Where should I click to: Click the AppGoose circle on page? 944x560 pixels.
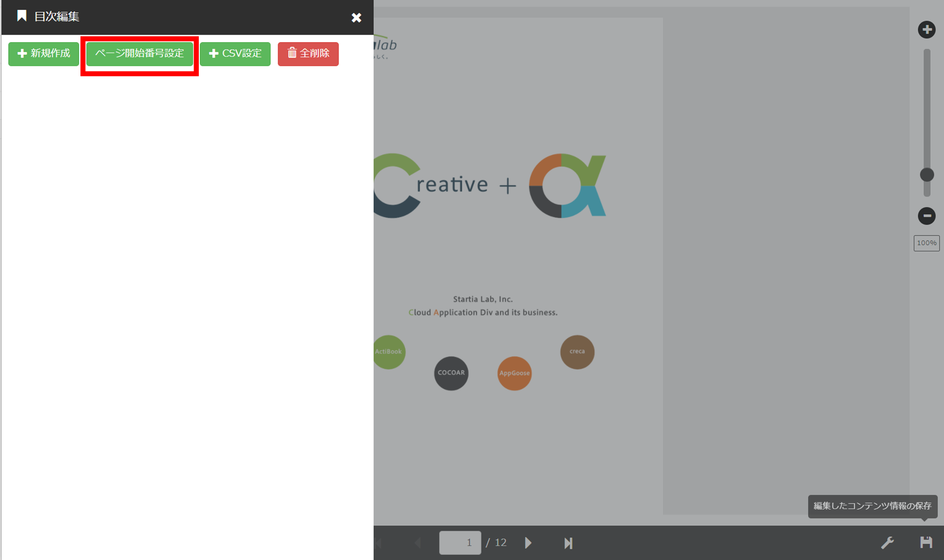(x=514, y=373)
